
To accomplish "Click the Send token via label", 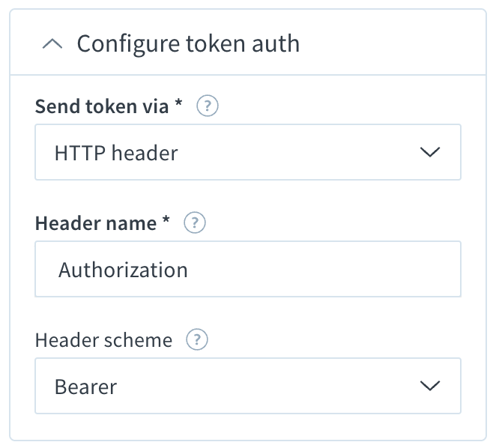I will [x=102, y=106].
